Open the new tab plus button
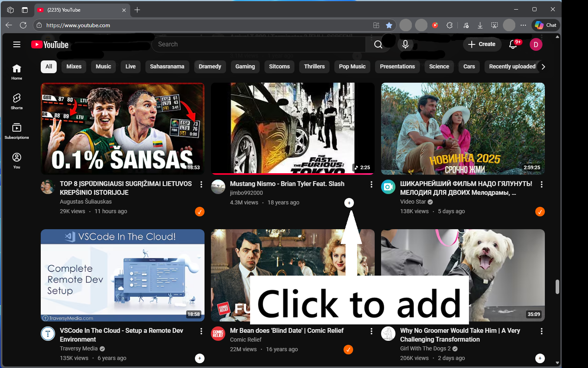The image size is (588, 368). (137, 10)
